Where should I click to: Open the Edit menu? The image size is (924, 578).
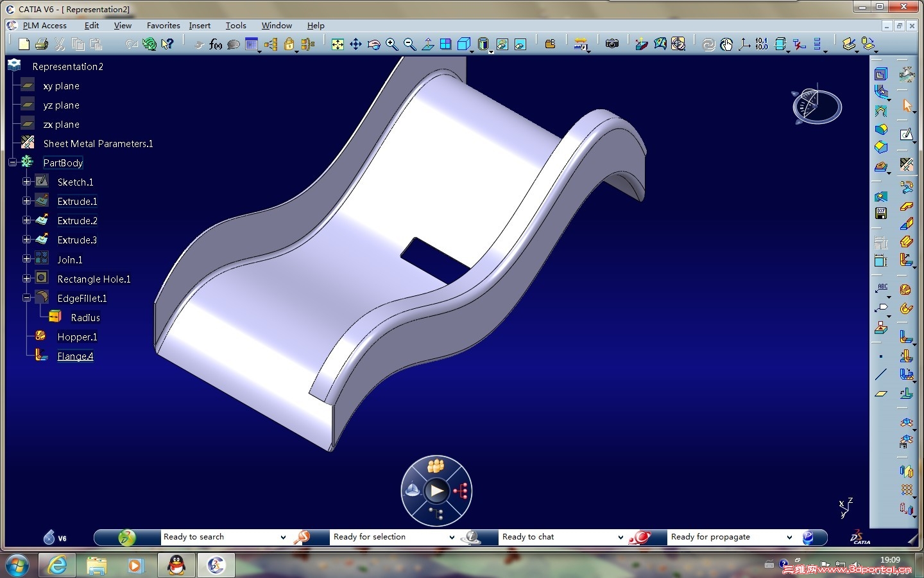tap(92, 26)
